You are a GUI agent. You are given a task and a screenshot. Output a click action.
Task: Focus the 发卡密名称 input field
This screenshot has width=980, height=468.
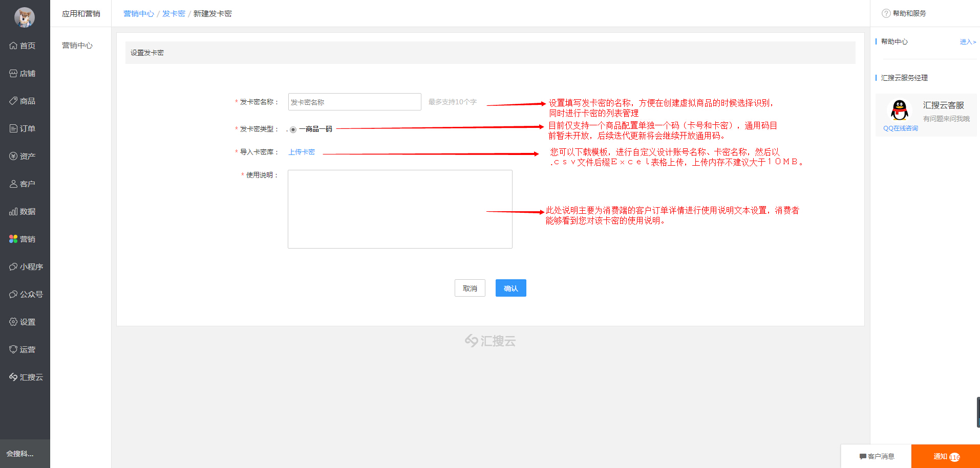coord(354,102)
